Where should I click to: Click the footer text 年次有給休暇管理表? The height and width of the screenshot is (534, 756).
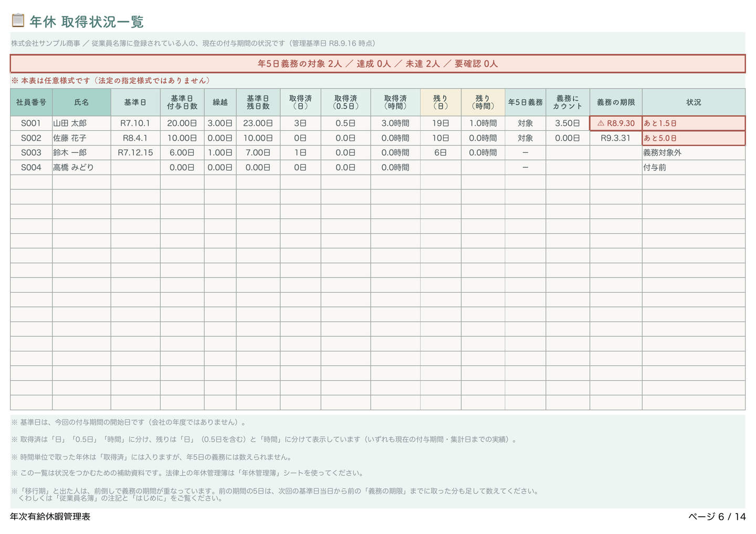pyautogui.click(x=50, y=517)
